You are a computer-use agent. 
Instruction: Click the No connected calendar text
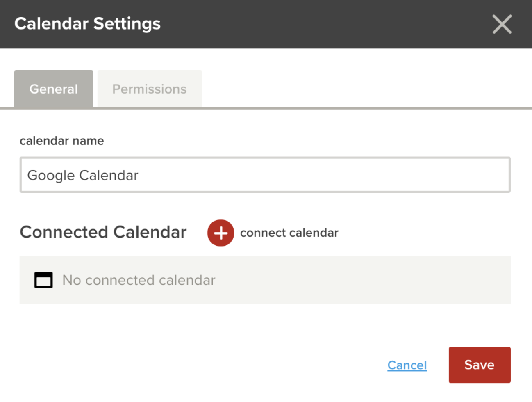[x=139, y=280]
